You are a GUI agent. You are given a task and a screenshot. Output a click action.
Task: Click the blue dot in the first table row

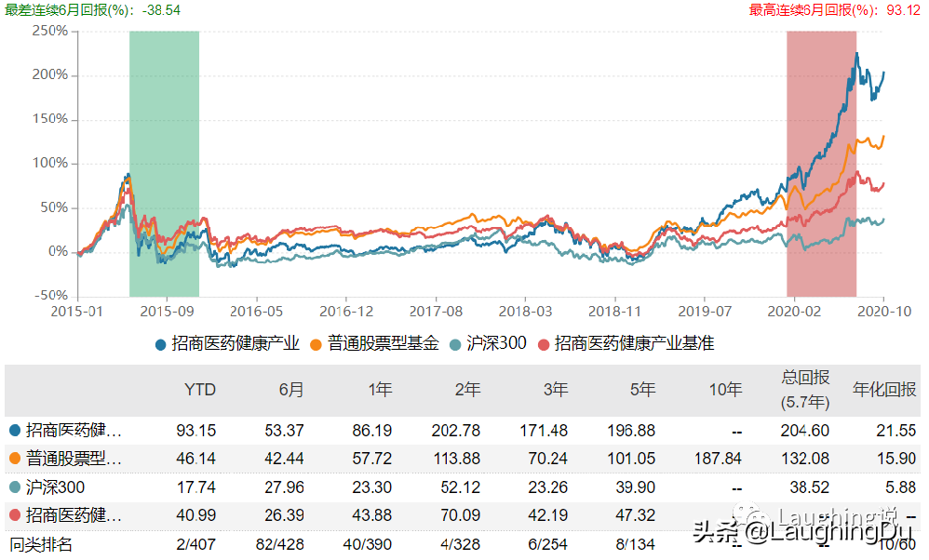[x=15, y=431]
